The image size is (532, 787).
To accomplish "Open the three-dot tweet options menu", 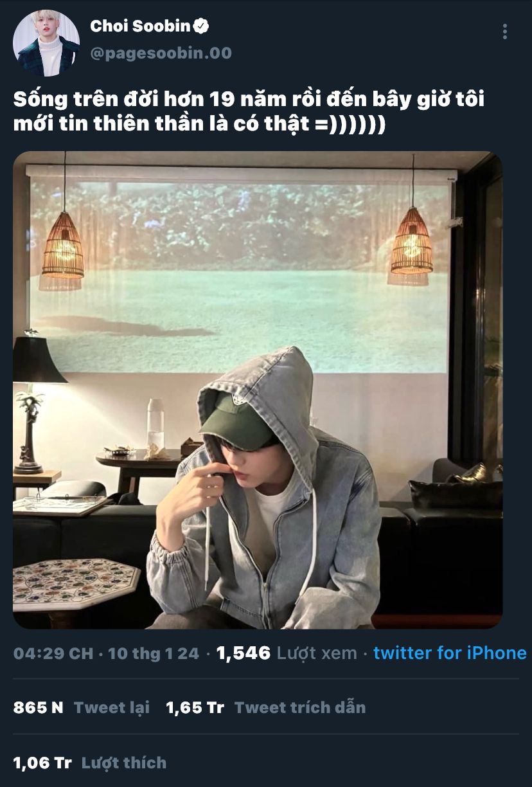I will tap(505, 32).
